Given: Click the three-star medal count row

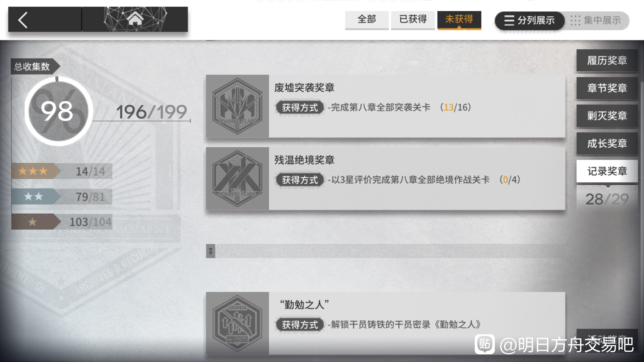Looking at the screenshot, I should pos(62,171).
